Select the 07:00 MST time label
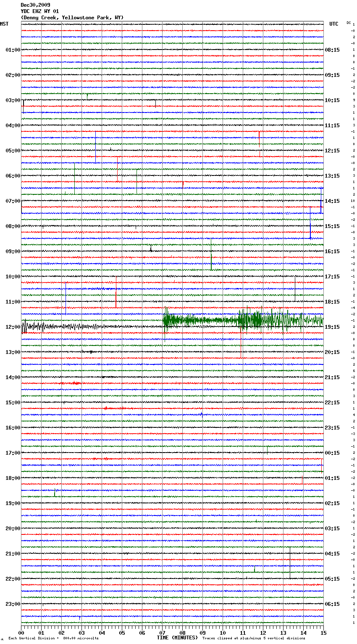357x644 pixels. click(13, 201)
